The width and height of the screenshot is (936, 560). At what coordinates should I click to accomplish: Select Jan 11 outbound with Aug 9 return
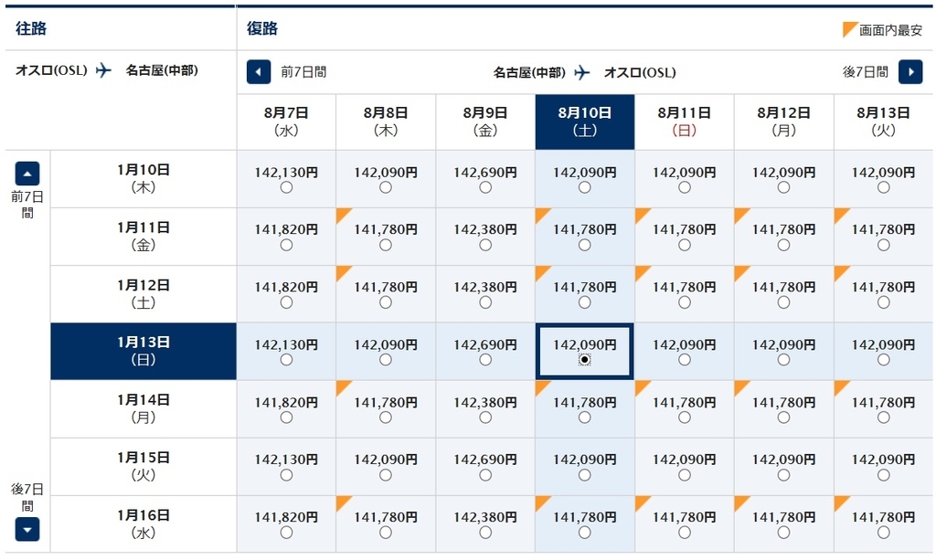pos(485,245)
